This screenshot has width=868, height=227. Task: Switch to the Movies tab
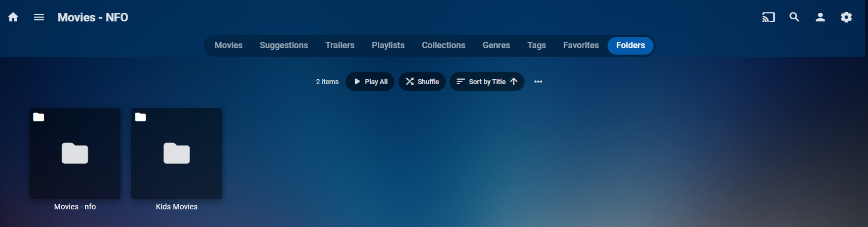[229, 46]
